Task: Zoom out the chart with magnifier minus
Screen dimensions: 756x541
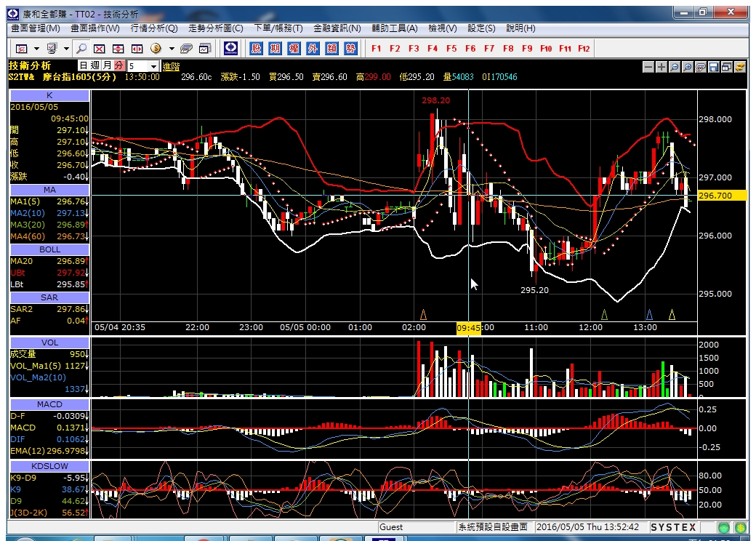Action: (675, 67)
